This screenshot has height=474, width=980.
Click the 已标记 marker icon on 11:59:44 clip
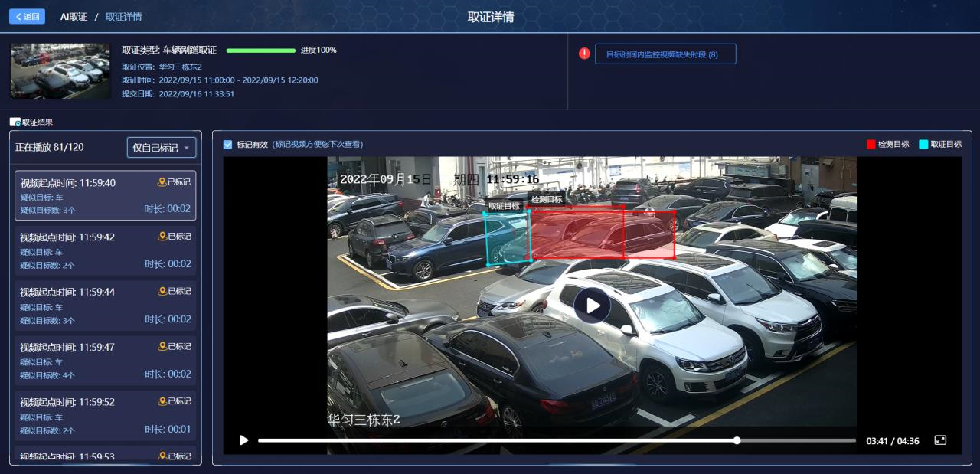pyautogui.click(x=162, y=291)
